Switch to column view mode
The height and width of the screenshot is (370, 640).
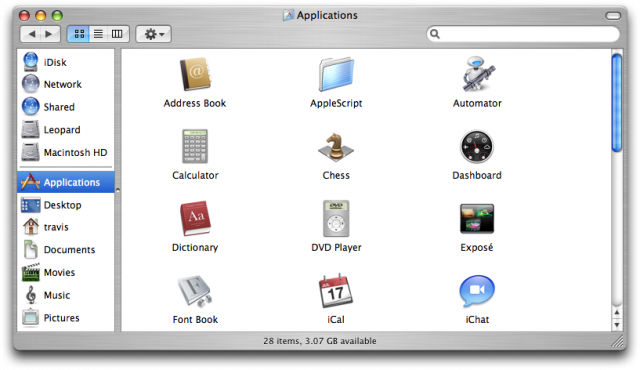(x=117, y=34)
